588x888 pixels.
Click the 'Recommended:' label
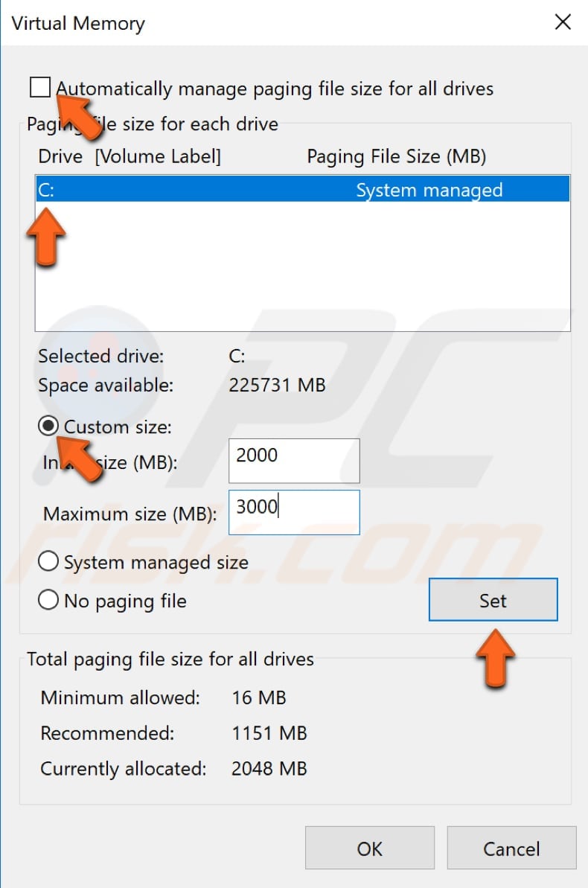point(108,733)
